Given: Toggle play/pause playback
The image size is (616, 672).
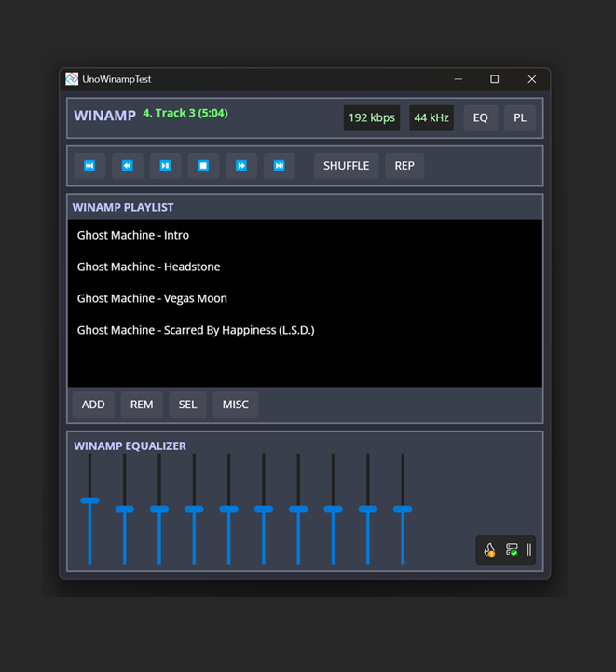Looking at the screenshot, I should click(x=165, y=166).
